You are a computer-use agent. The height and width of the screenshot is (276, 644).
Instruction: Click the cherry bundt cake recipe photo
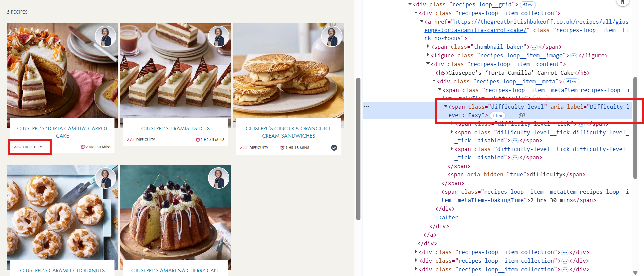click(175, 217)
